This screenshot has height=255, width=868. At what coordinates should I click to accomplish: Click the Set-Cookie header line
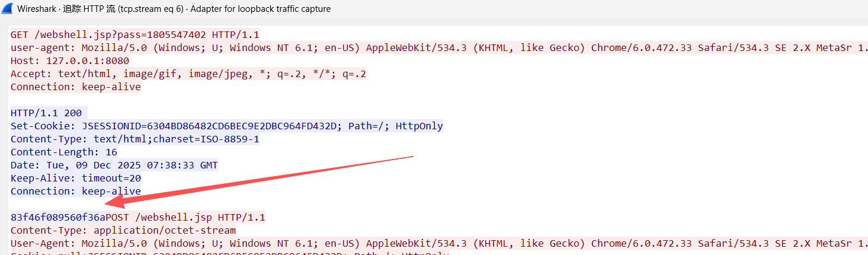point(226,126)
